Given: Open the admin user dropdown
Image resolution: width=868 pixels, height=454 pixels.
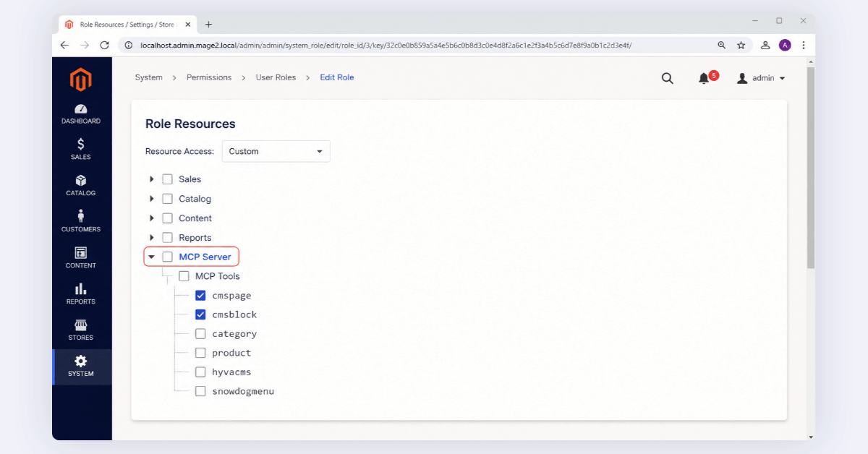Looking at the screenshot, I should (761, 78).
